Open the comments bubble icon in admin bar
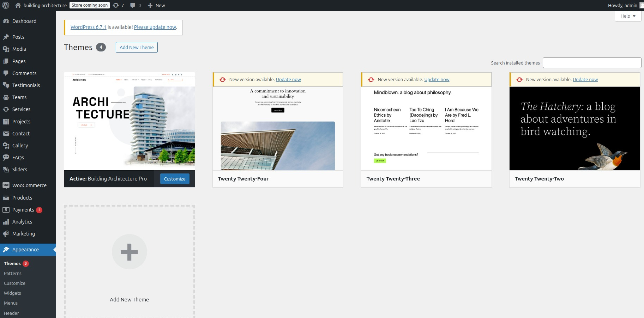 coord(133,5)
